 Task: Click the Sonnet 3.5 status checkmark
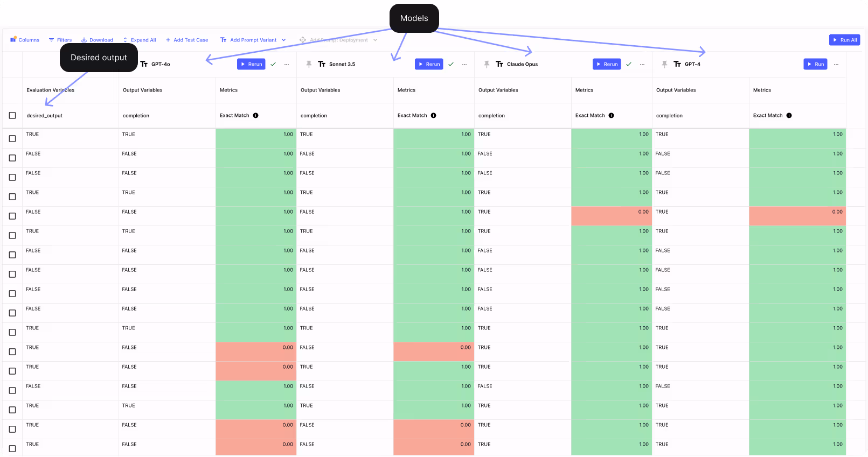point(451,64)
